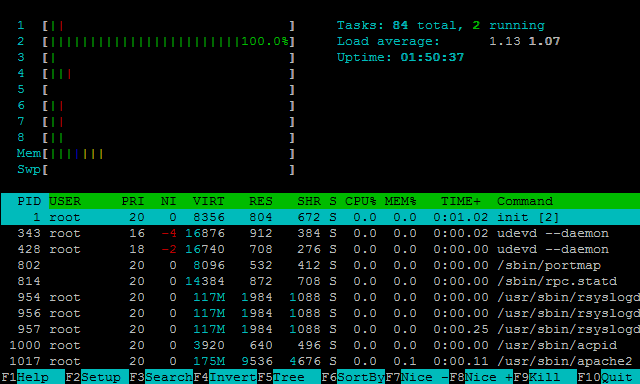This screenshot has width=640, height=384.
Task: Click the S state column header
Action: 333,201
